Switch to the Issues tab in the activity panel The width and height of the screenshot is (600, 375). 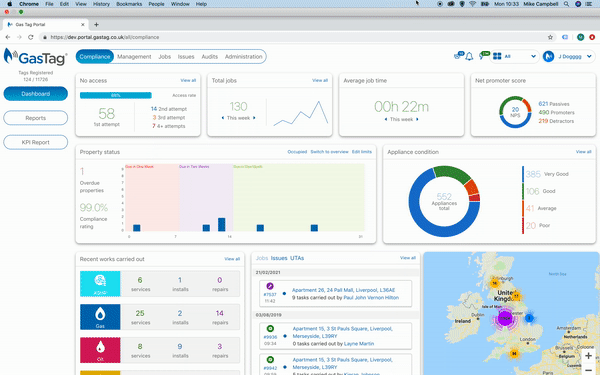coord(279,258)
